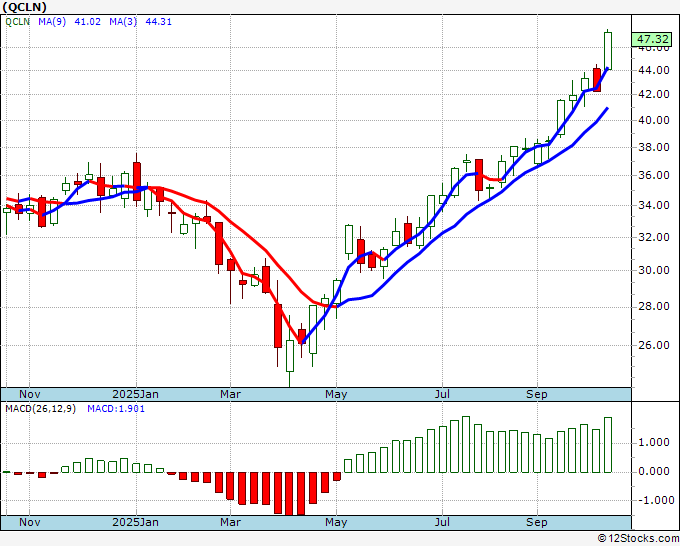Click the 30.00 price axis label
The width and height of the screenshot is (680, 546).
pyautogui.click(x=654, y=270)
